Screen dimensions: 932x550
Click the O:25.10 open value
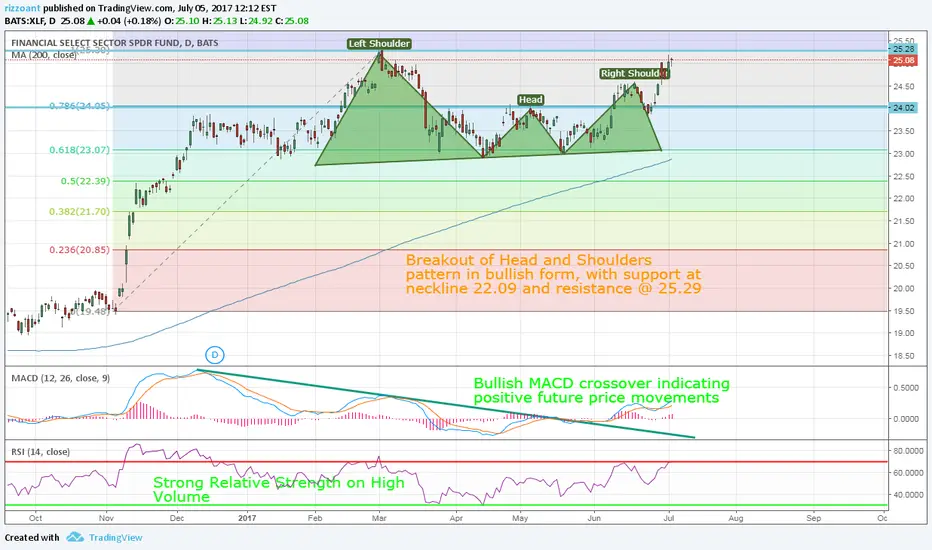click(x=182, y=21)
